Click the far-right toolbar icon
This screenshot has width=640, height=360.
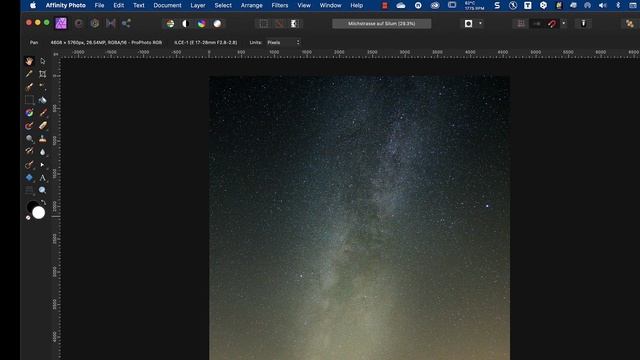click(x=630, y=24)
